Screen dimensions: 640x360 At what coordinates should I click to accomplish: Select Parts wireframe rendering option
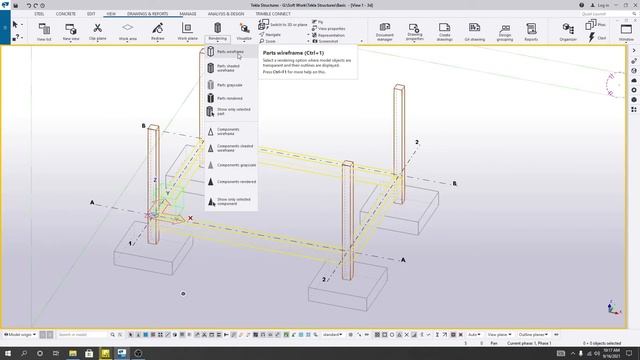pyautogui.click(x=231, y=52)
